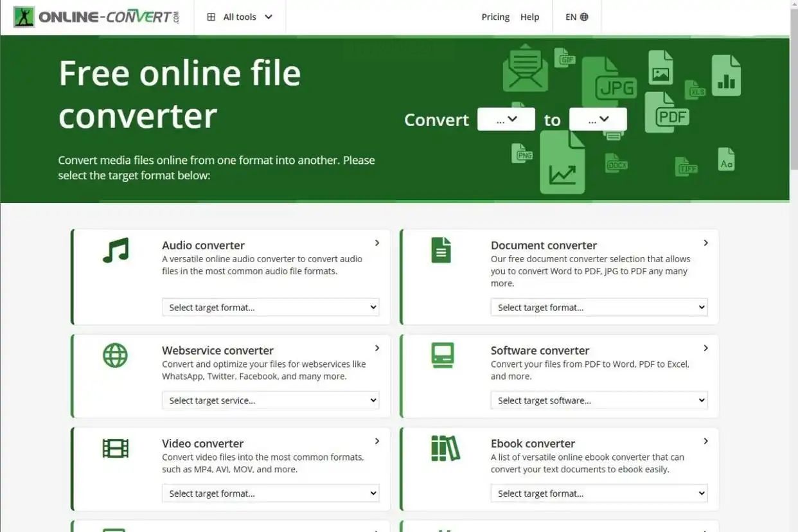The height and width of the screenshot is (532, 798).
Task: Open Document converter target format select
Action: [x=599, y=307]
